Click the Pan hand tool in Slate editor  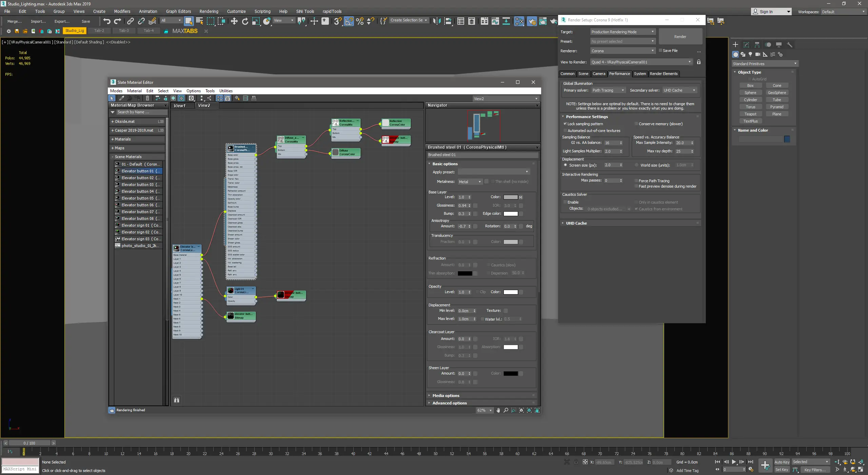498,410
